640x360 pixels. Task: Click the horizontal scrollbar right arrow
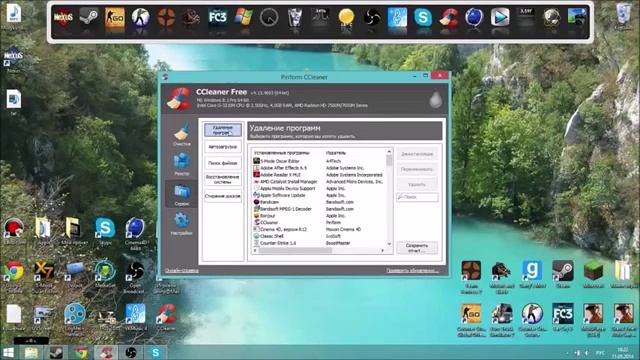[x=382, y=250]
